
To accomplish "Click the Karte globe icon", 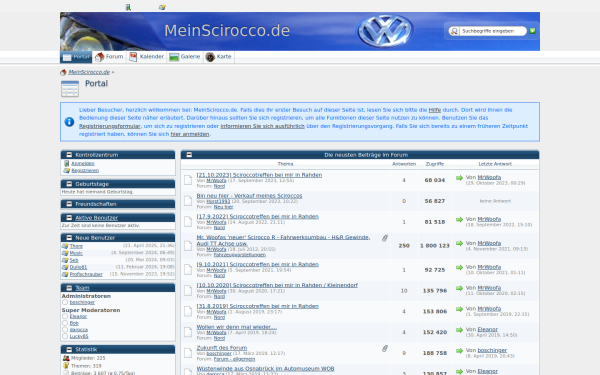I will click(210, 57).
